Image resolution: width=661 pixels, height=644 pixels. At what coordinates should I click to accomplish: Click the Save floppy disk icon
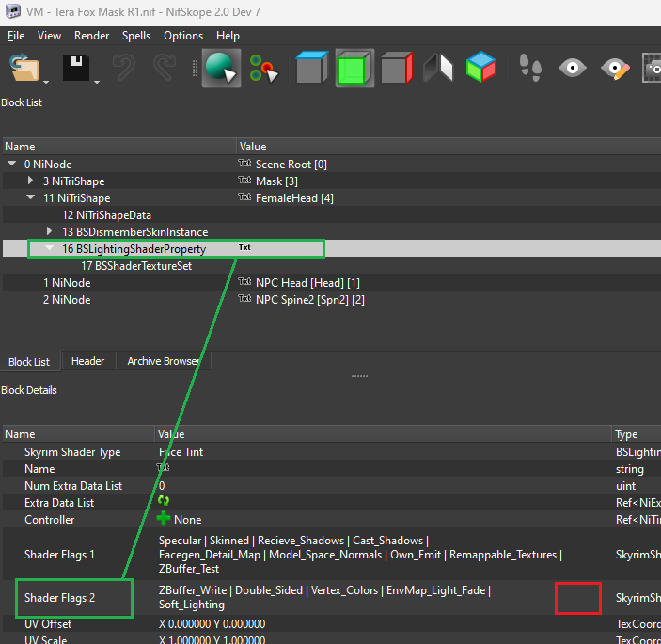point(76,68)
